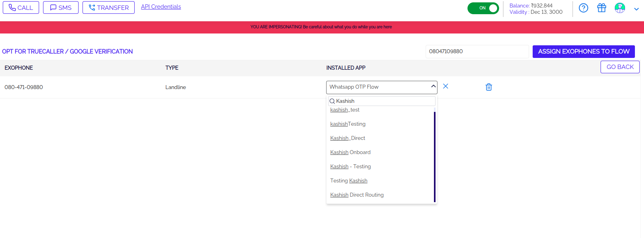Click the impersonating warning banner text
The width and height of the screenshot is (644, 238).
[321, 27]
